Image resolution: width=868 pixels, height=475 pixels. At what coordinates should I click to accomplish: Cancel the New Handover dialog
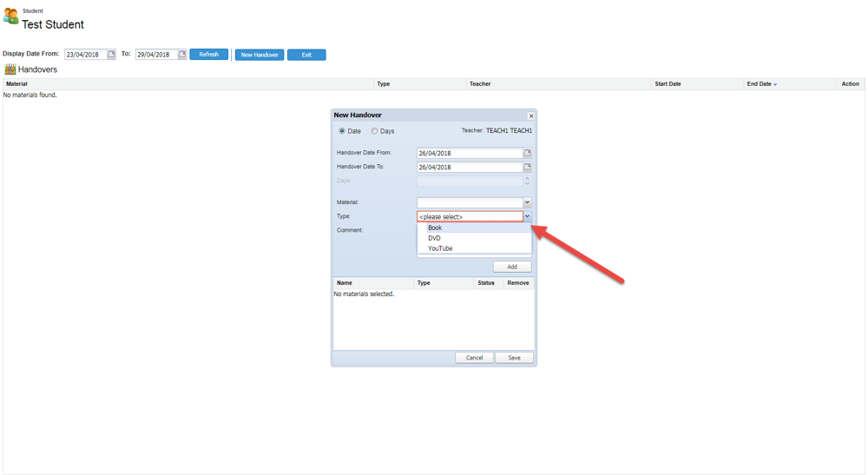click(x=474, y=358)
